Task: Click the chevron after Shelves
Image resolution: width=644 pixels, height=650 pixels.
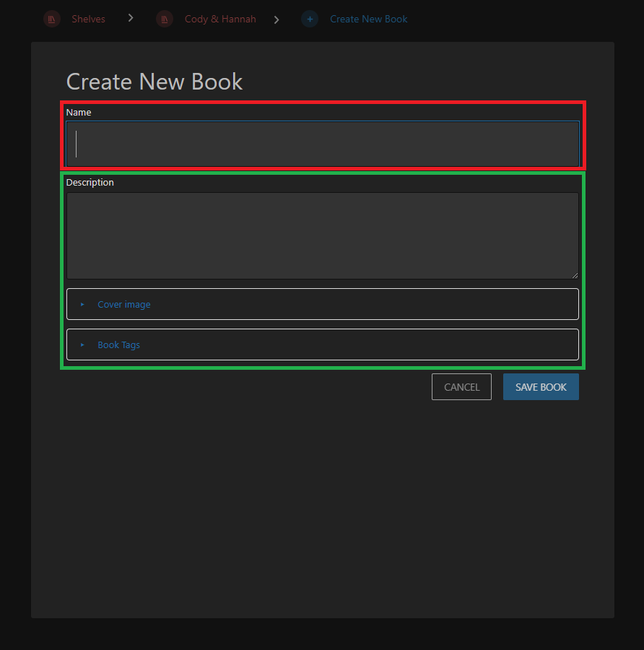Action: pos(131,19)
